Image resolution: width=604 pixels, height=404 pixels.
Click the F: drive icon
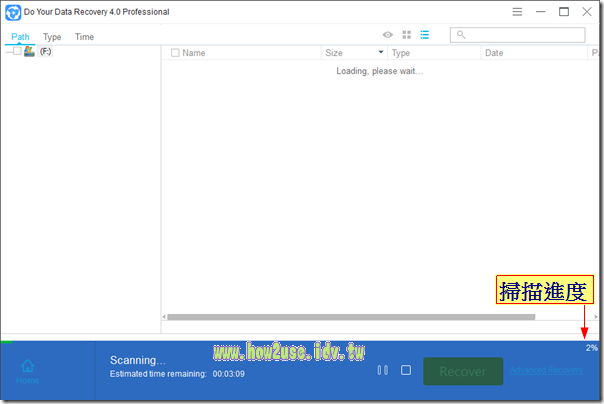coord(30,51)
